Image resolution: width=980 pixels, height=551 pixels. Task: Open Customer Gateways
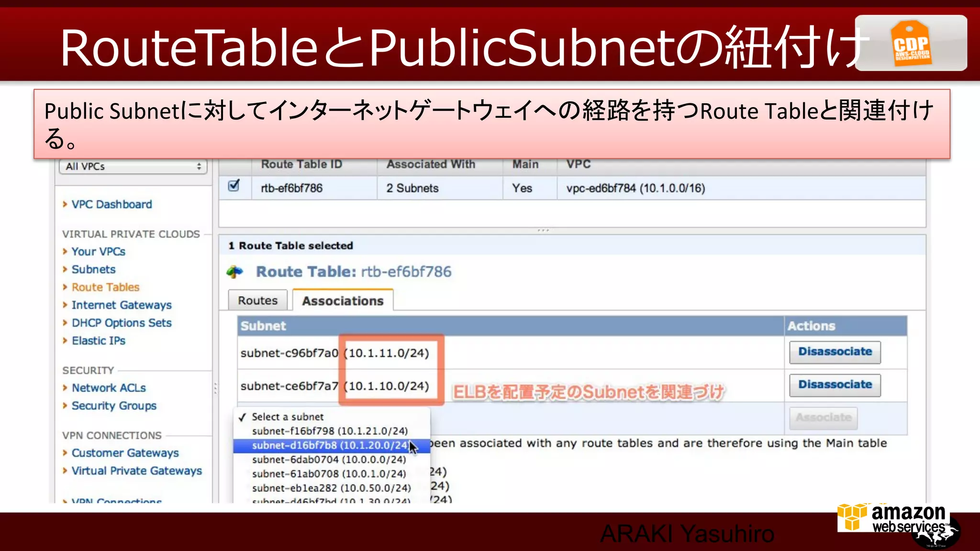pyautogui.click(x=125, y=453)
